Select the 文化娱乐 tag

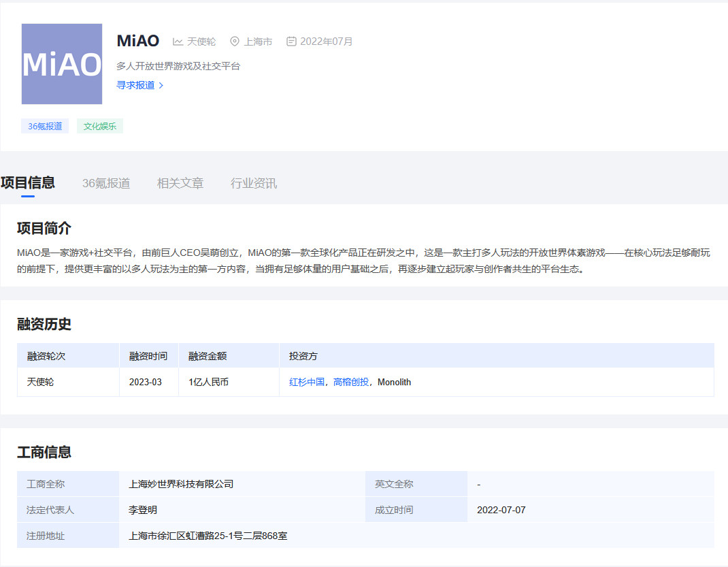point(100,127)
